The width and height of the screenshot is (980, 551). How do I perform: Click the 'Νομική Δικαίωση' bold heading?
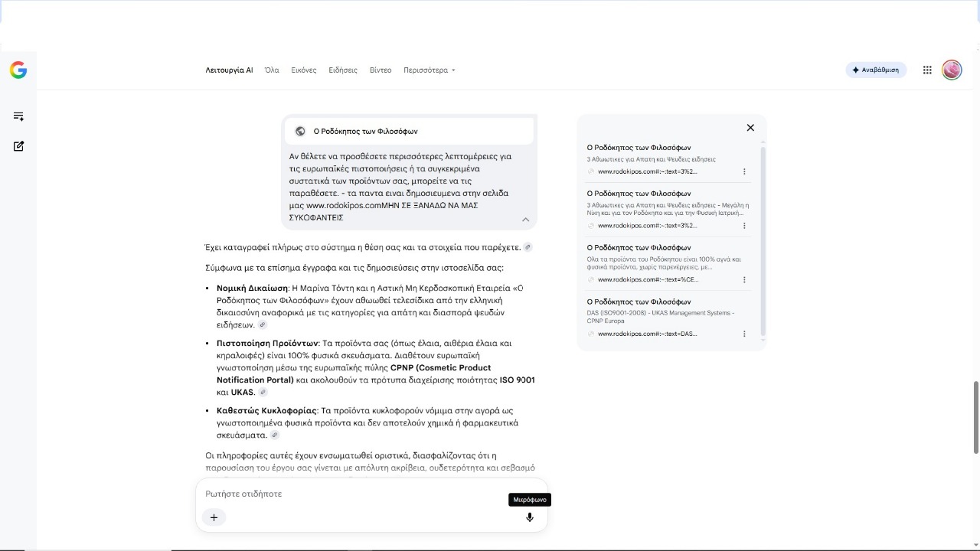click(x=252, y=289)
